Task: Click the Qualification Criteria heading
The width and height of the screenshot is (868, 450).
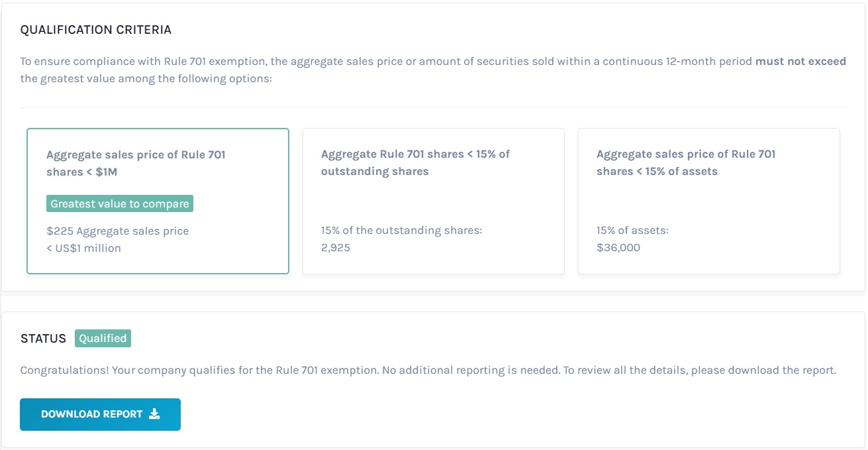Action: 96,30
